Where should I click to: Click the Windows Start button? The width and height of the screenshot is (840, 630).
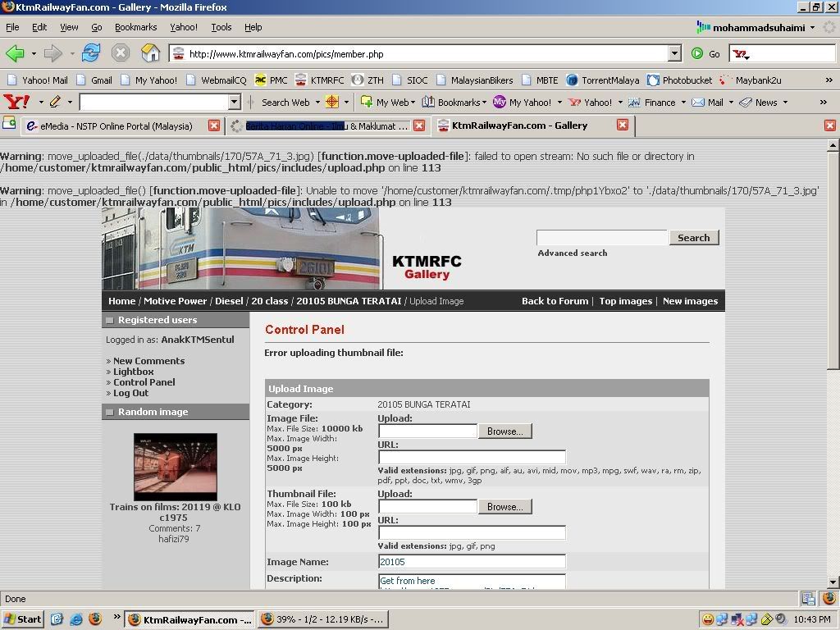tap(23, 619)
